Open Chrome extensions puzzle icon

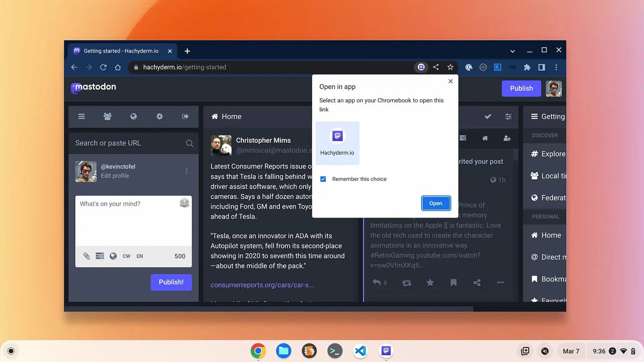527,67
